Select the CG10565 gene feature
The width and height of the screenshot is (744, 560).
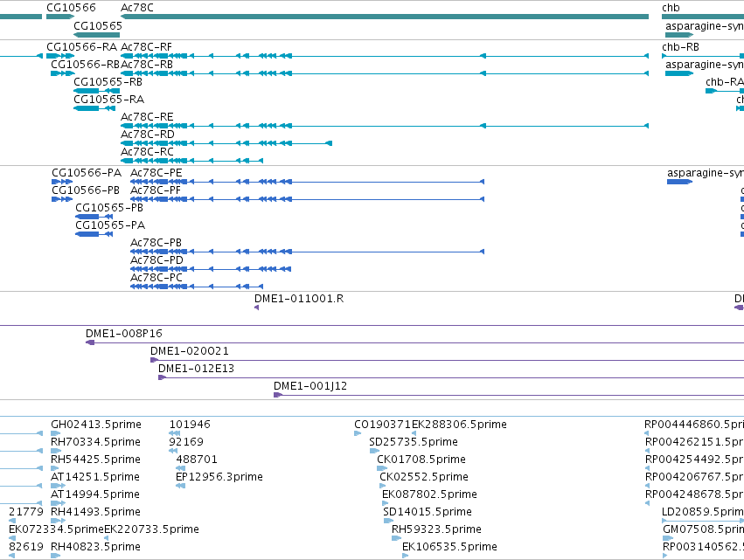pos(97,35)
